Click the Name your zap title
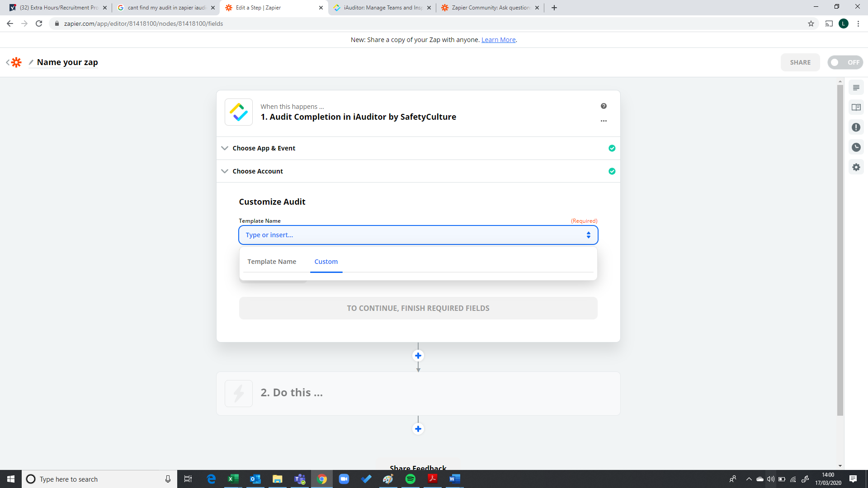 pos(67,62)
